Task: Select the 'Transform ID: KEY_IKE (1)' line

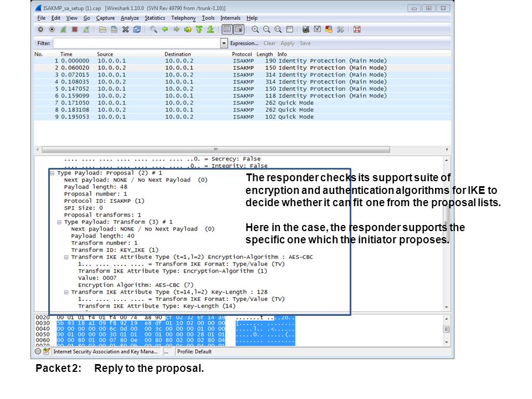Action: pos(115,250)
